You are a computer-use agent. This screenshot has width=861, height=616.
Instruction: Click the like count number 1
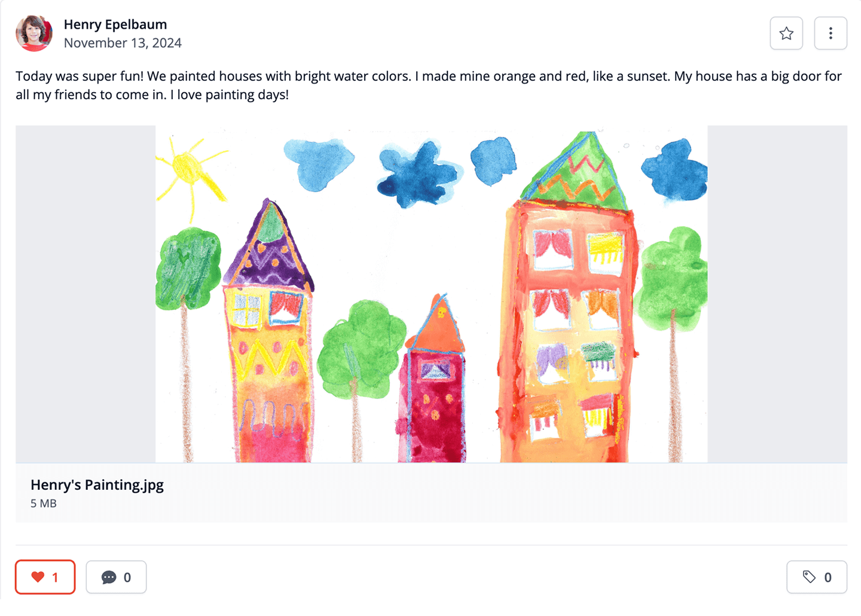[x=56, y=577]
